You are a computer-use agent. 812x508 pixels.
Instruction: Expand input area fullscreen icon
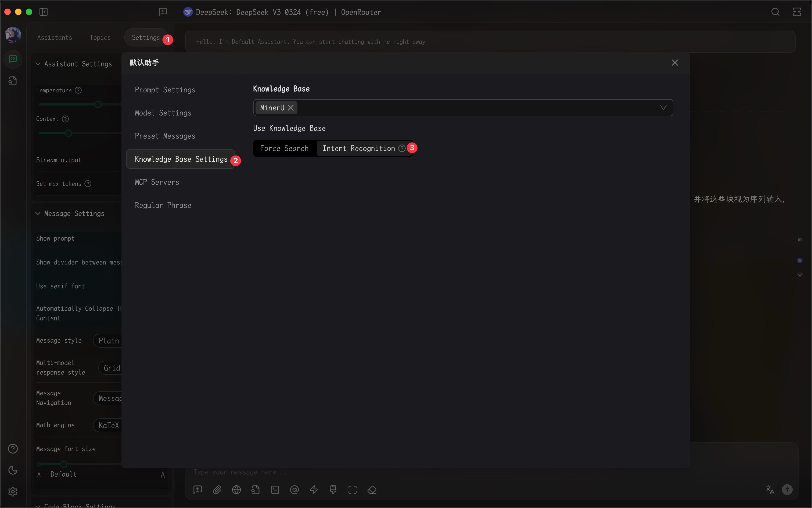tap(352, 490)
